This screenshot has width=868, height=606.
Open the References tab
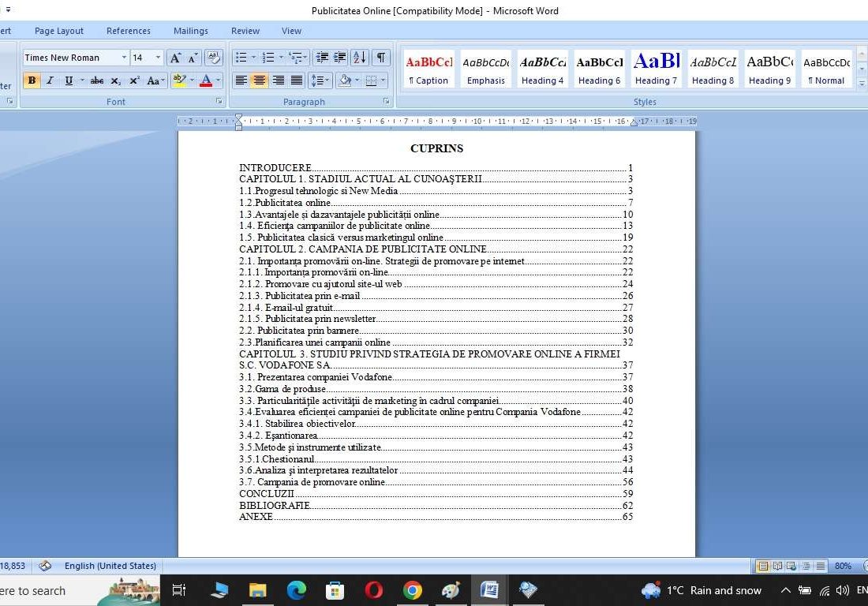(129, 31)
